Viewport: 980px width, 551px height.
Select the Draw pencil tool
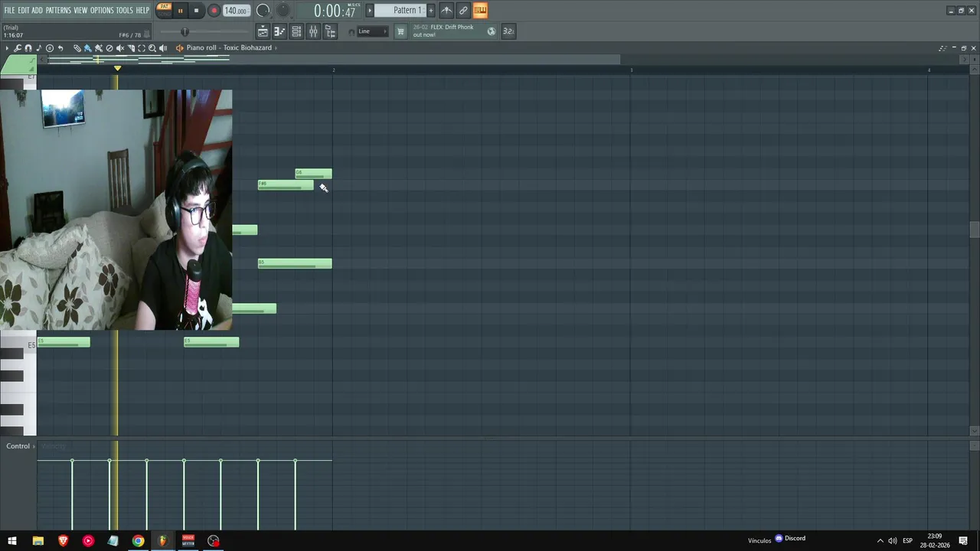[x=77, y=48]
